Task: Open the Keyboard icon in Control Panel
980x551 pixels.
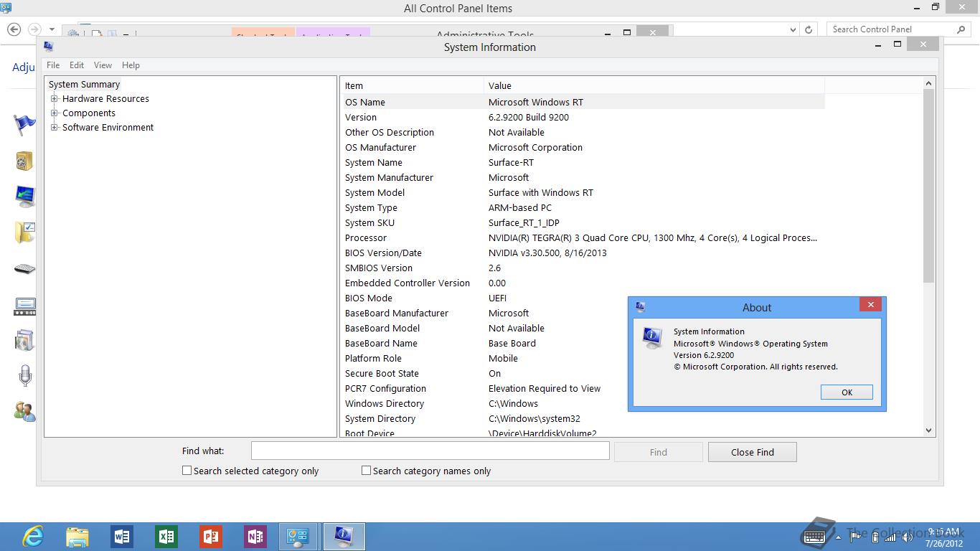Action: 24,269
